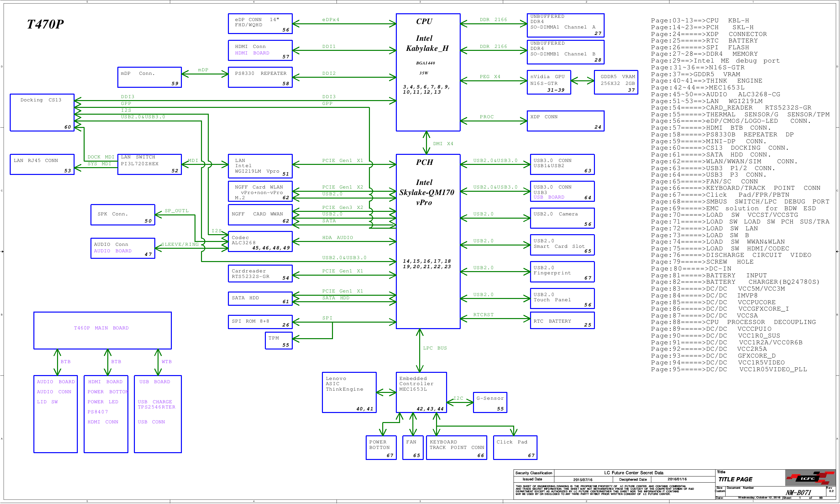Screen dimensions: 840x504
Task: Click the DMI X4 link label
Action: (443, 144)
